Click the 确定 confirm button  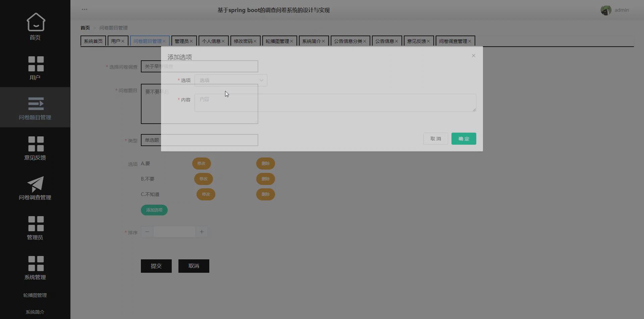tap(464, 138)
